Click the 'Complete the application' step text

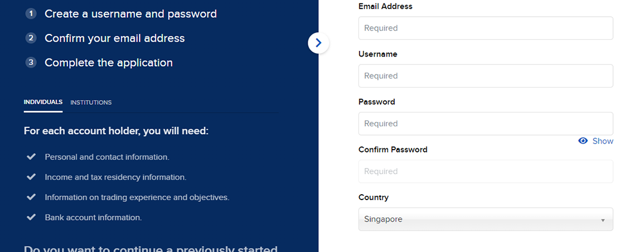(109, 63)
